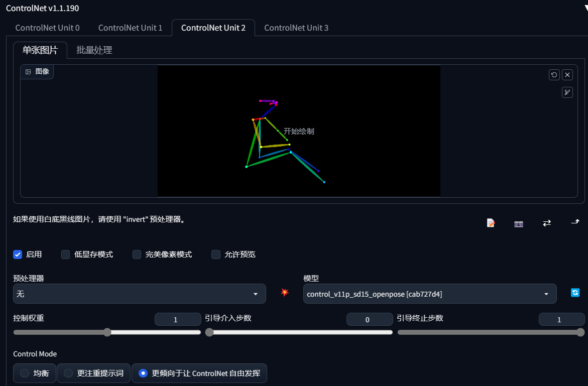Select the brush draw tool icon

567,92
